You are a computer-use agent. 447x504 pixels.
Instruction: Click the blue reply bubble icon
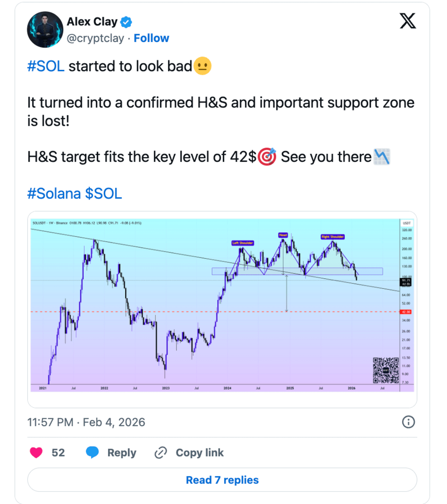[x=92, y=452]
